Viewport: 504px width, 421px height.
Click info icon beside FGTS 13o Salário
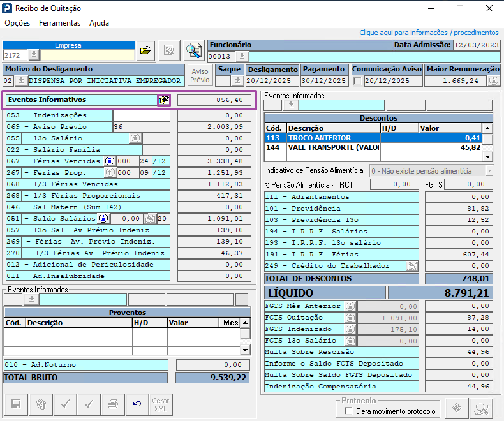click(350, 341)
